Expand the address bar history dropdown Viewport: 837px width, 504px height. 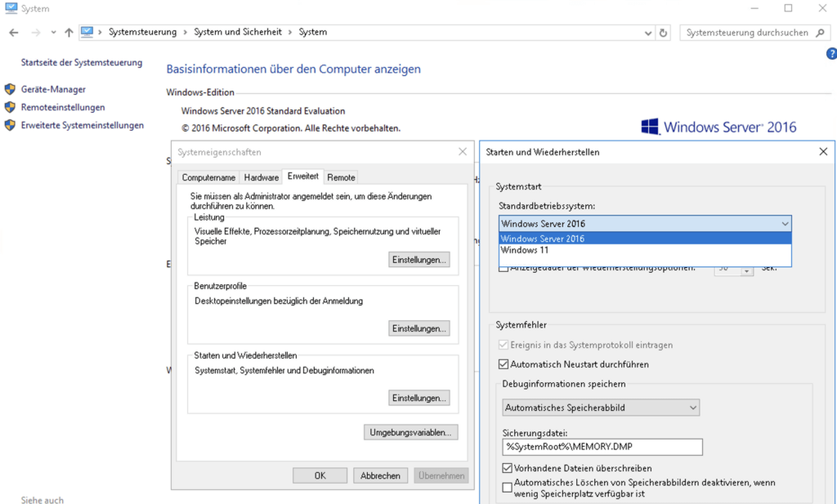pos(647,33)
